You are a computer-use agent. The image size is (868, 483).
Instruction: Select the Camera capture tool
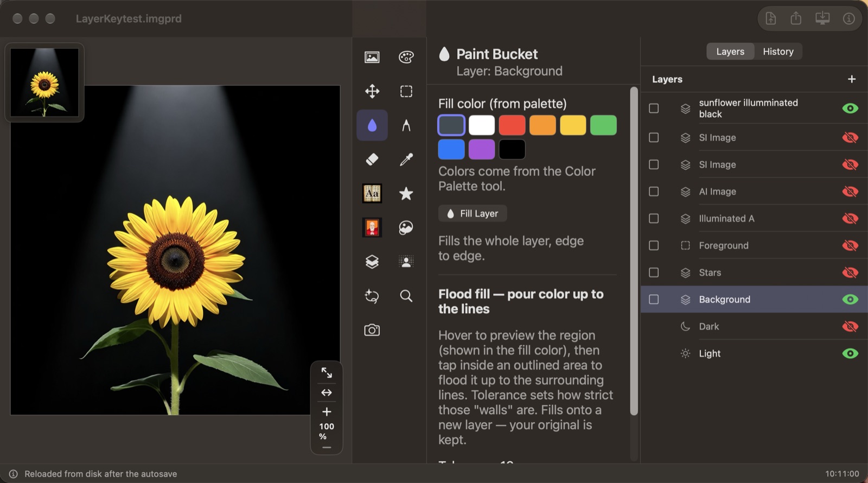click(x=372, y=330)
